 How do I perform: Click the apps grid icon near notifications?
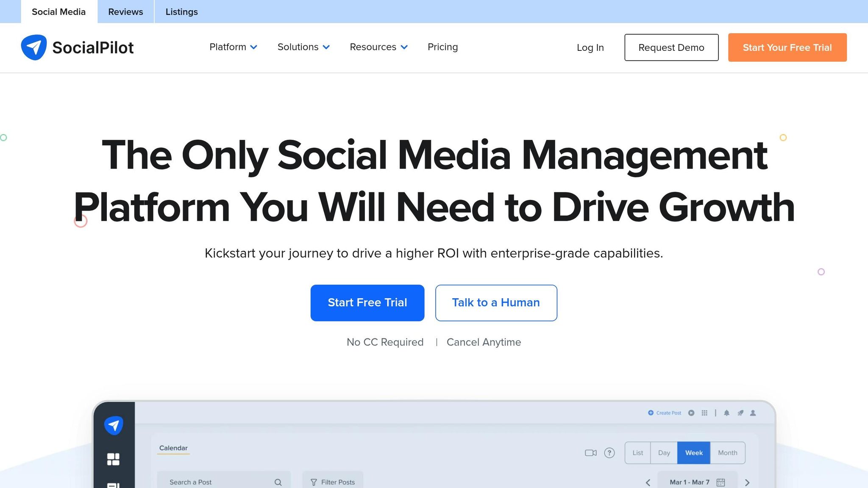click(x=704, y=413)
